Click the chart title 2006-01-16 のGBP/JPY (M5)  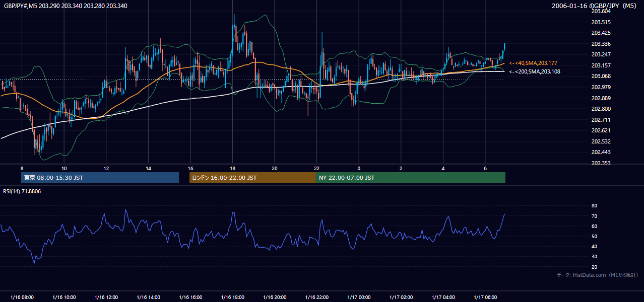pyautogui.click(x=595, y=6)
